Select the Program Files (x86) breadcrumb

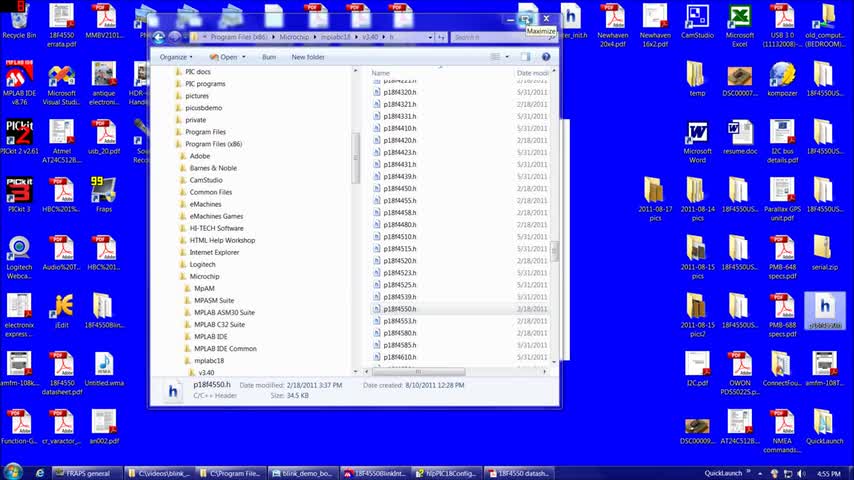click(x=239, y=37)
